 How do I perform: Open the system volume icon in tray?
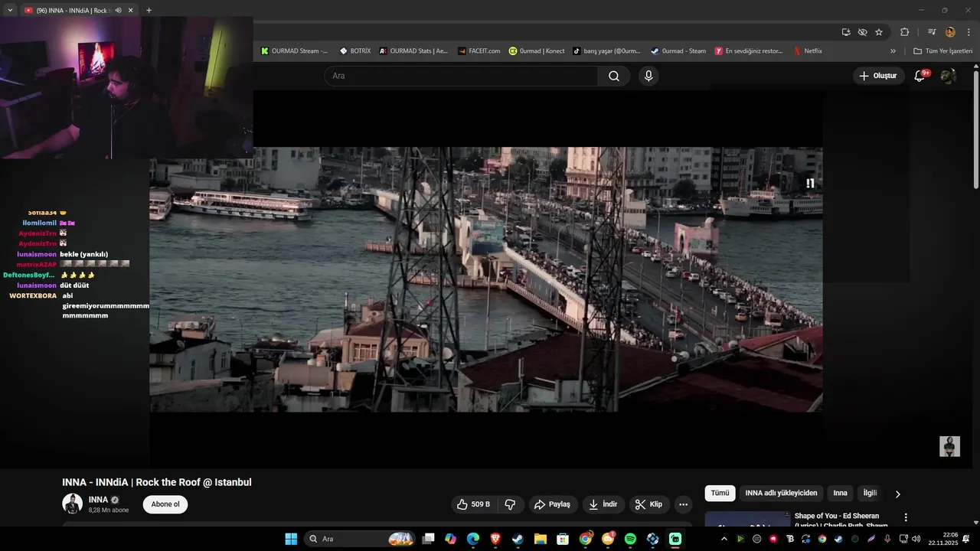(916, 539)
